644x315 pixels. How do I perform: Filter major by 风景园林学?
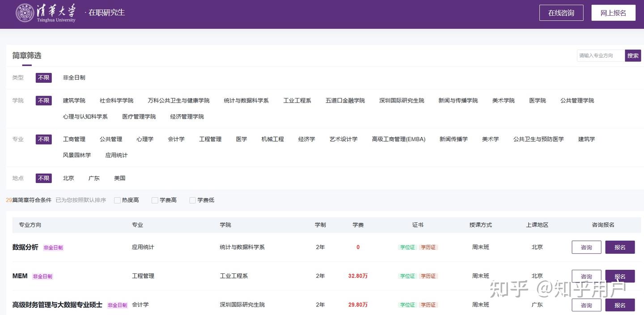pos(77,155)
